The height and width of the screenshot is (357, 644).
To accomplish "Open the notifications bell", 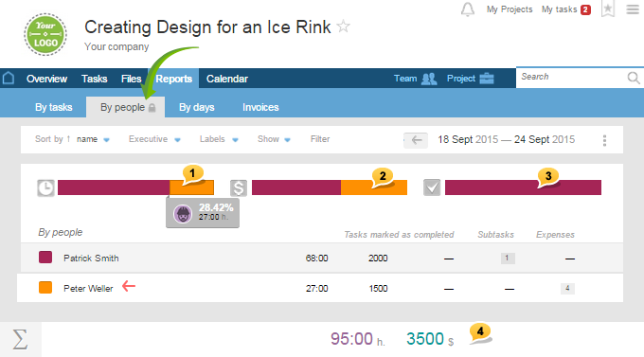I will pyautogui.click(x=468, y=9).
